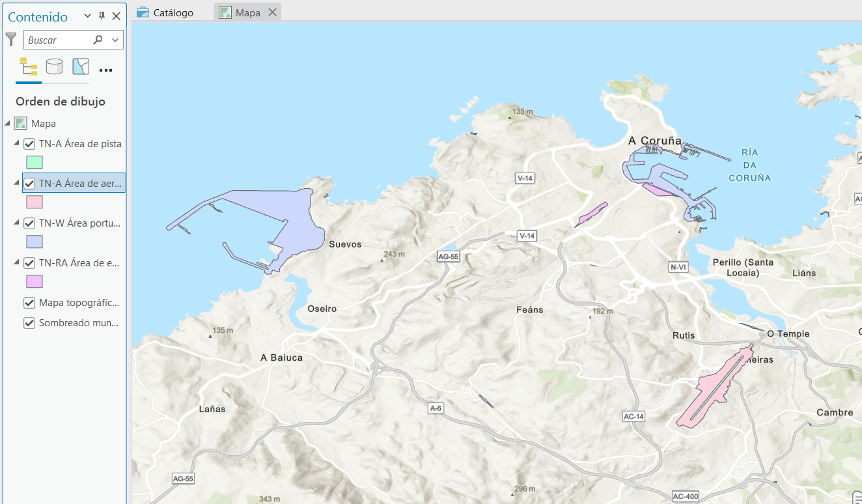Select List by Drawing Order icon
Screen dimensions: 862x504
click(x=28, y=66)
